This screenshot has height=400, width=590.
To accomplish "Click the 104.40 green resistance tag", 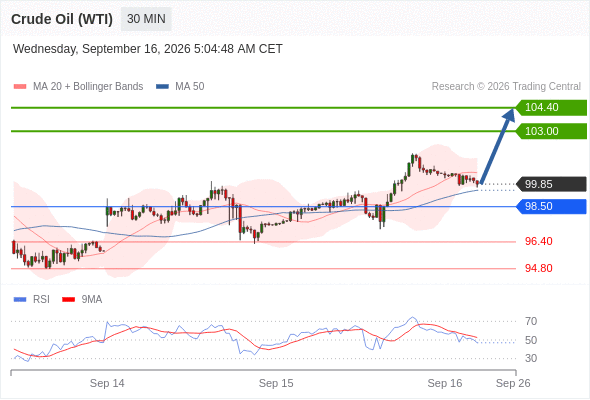I will coord(551,108).
